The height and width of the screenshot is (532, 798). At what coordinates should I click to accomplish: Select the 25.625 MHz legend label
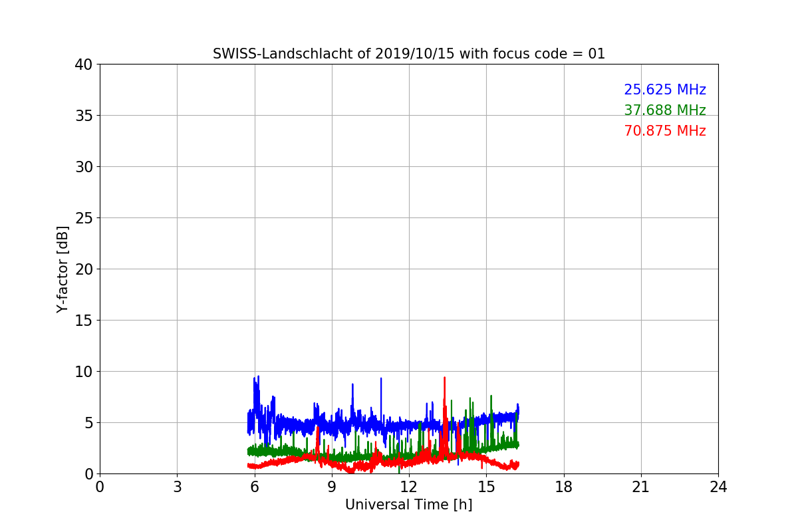coord(665,90)
